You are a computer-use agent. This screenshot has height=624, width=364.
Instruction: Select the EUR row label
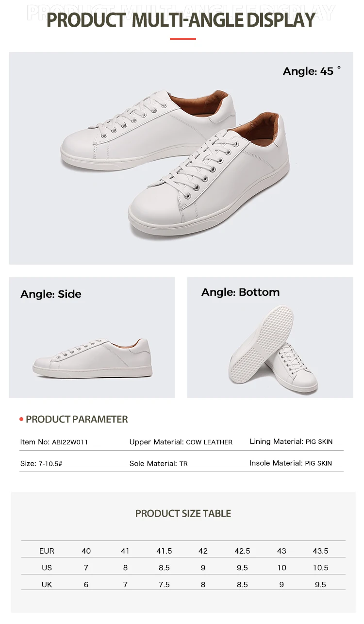point(47,551)
